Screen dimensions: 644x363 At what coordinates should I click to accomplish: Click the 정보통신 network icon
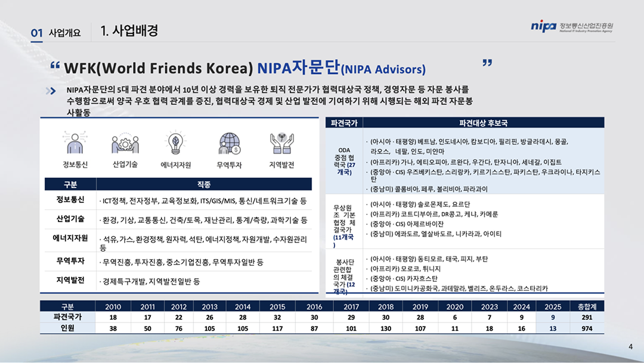point(75,143)
